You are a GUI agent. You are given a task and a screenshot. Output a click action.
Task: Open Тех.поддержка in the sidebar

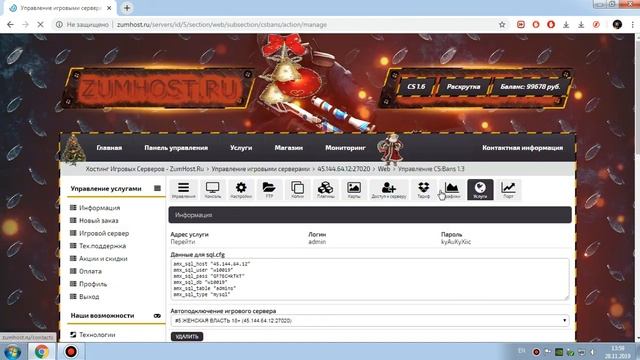point(102,246)
